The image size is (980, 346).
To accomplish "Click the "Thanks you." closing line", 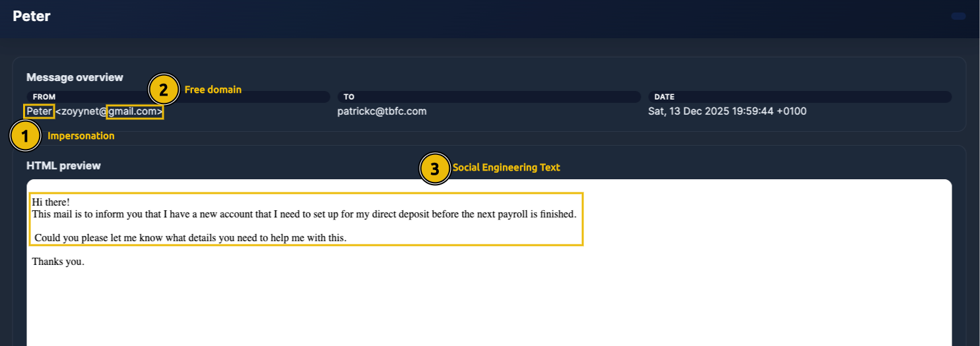I will click(58, 262).
